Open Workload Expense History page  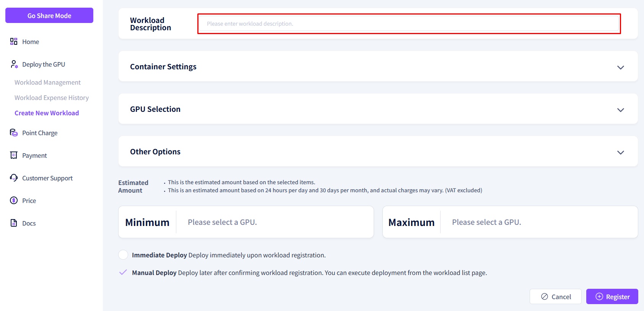tap(52, 98)
